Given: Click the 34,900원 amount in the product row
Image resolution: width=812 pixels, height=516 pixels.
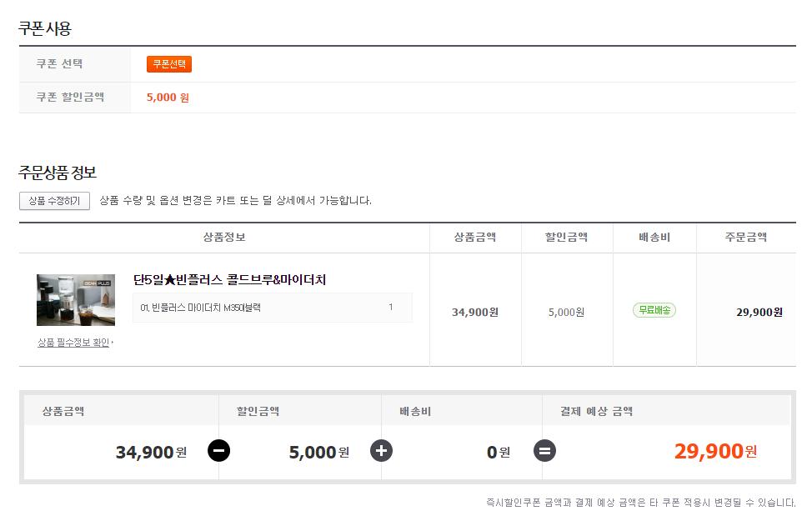Looking at the screenshot, I should (x=475, y=312).
